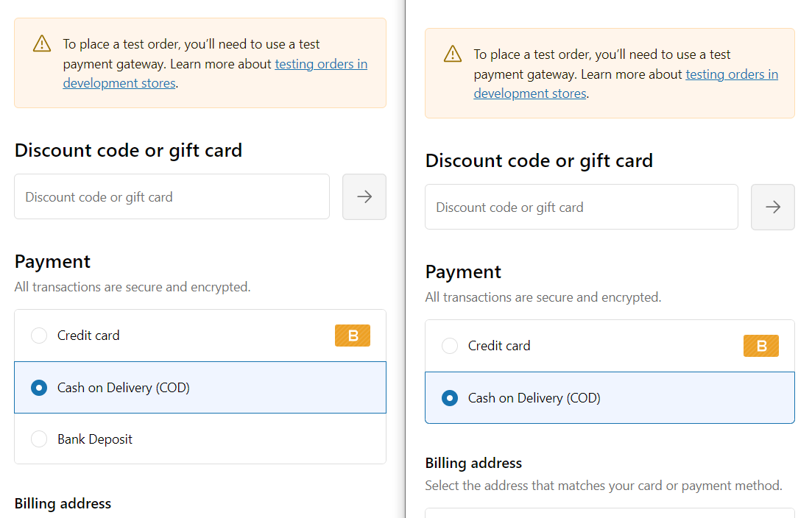Click 'Discount code or gift card' heading, left panel

pyautogui.click(x=128, y=150)
